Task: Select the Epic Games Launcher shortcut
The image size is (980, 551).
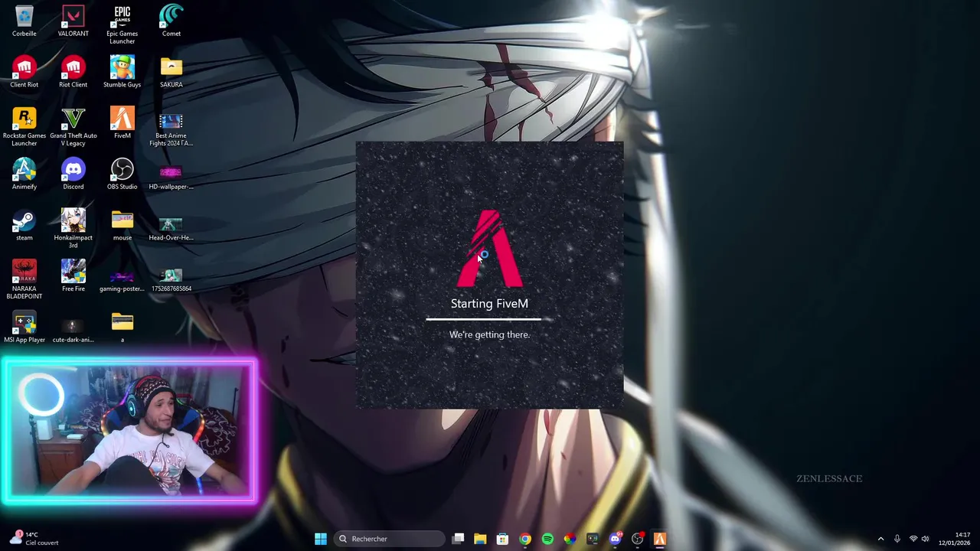Action: pos(122,25)
